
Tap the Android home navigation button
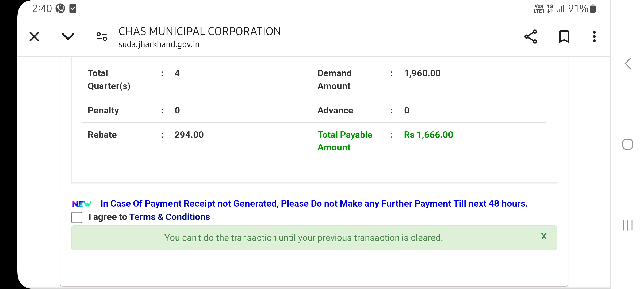pos(627,144)
